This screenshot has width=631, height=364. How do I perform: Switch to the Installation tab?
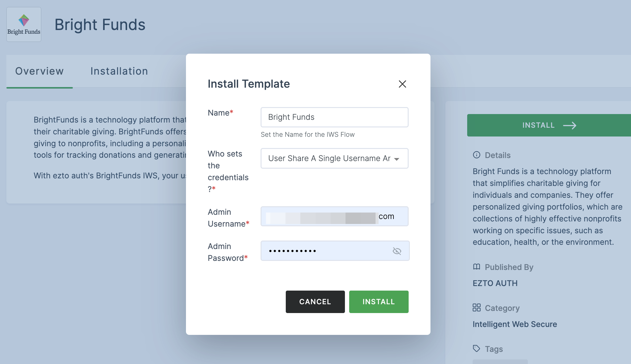[x=119, y=70]
